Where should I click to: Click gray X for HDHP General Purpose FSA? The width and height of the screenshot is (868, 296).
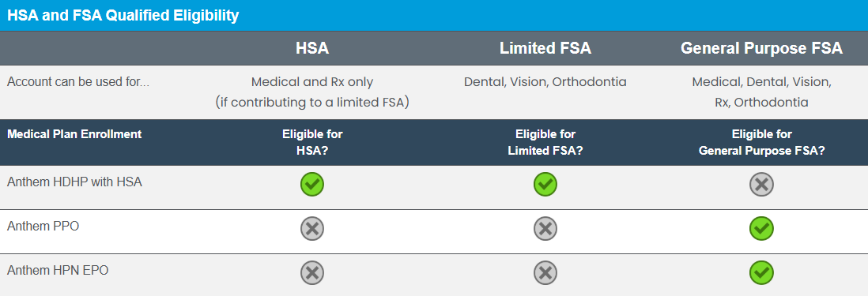pyautogui.click(x=762, y=185)
